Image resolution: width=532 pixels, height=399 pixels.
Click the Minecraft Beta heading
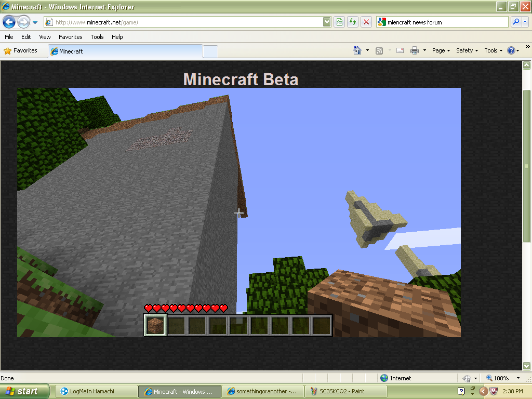241,79
